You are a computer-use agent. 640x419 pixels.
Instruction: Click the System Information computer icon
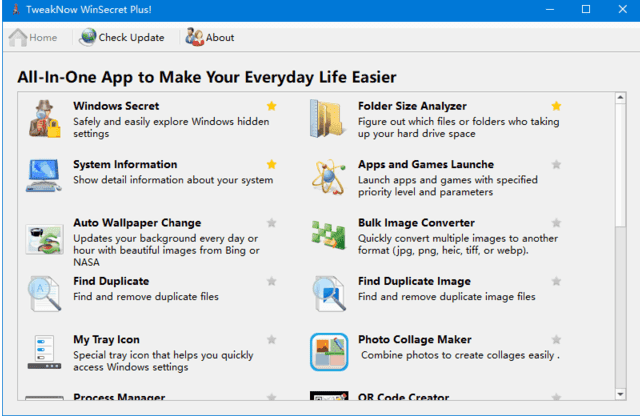(x=44, y=176)
